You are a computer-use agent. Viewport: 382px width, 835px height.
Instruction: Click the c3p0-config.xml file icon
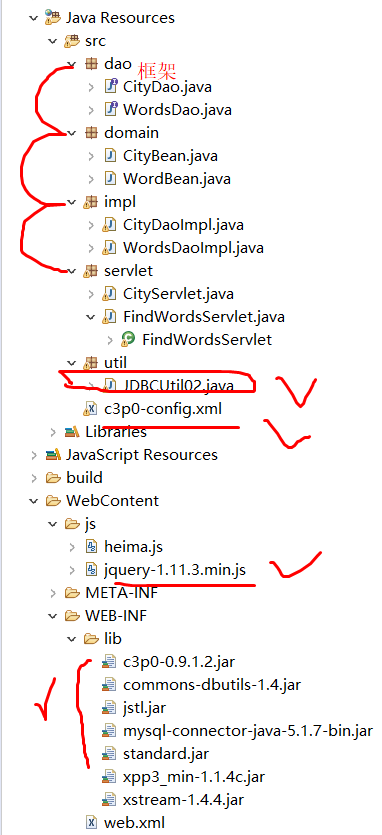[91, 409]
